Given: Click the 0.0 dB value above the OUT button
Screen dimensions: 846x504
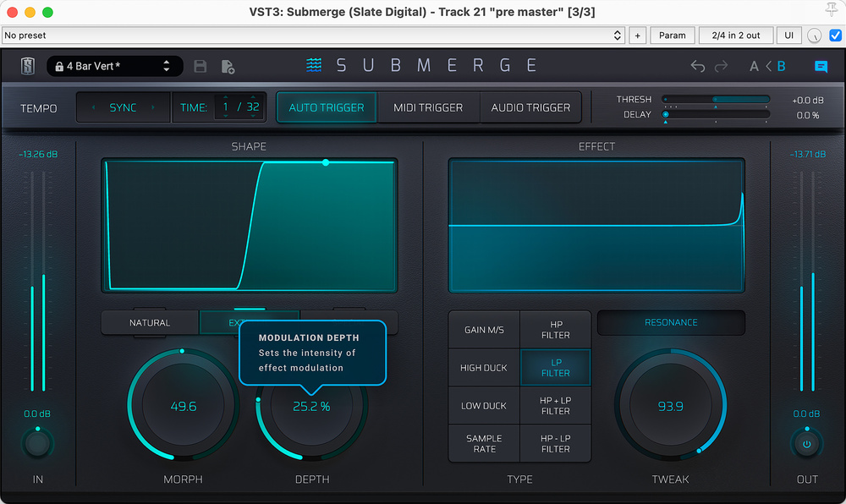Looking at the screenshot, I should (x=806, y=414).
